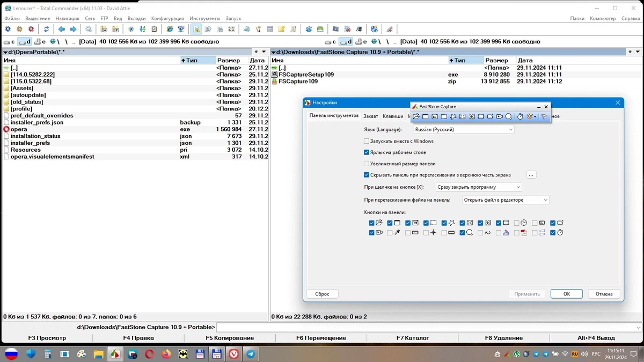Viewport: 644px width, 362px height.
Task: Confirm settings with the OK button
Action: point(566,294)
